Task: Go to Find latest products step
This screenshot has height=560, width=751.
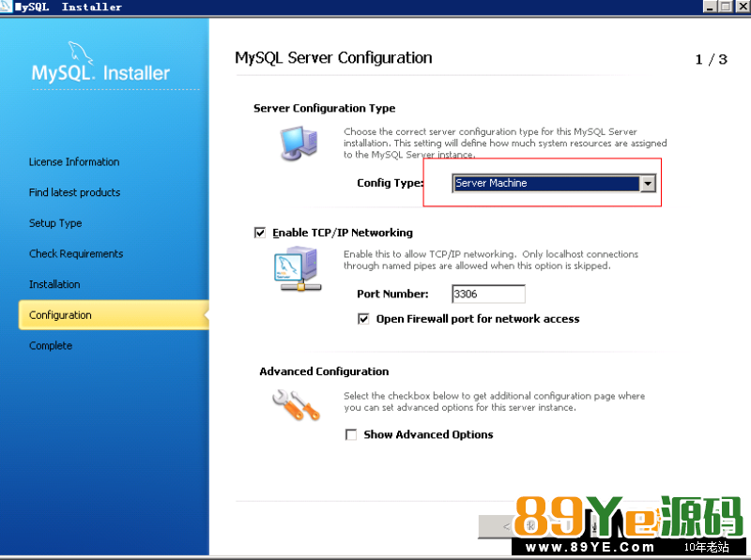Action: point(75,192)
